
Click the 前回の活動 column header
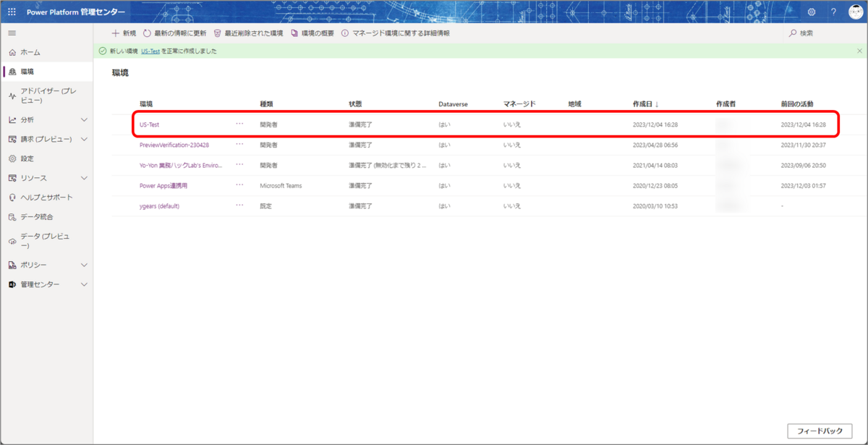[x=797, y=104]
